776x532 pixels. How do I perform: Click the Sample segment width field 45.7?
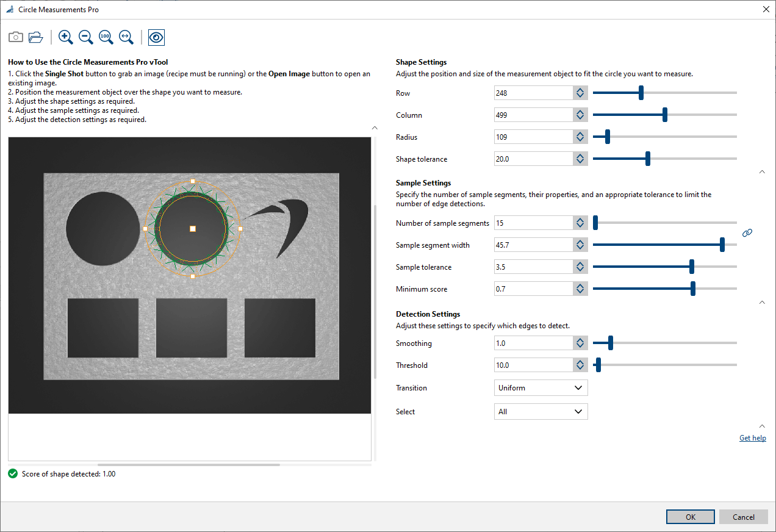coord(533,245)
